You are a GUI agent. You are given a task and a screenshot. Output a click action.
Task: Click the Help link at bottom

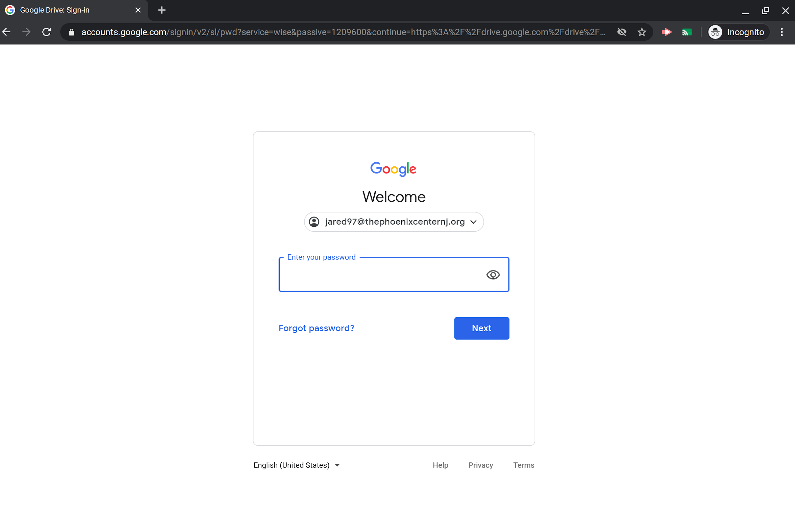(440, 465)
